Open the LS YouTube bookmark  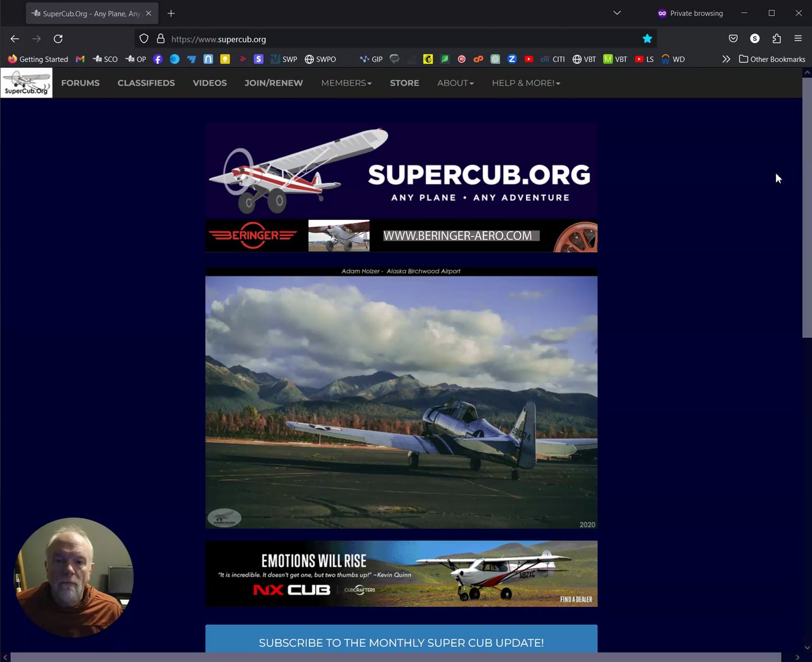pos(644,59)
